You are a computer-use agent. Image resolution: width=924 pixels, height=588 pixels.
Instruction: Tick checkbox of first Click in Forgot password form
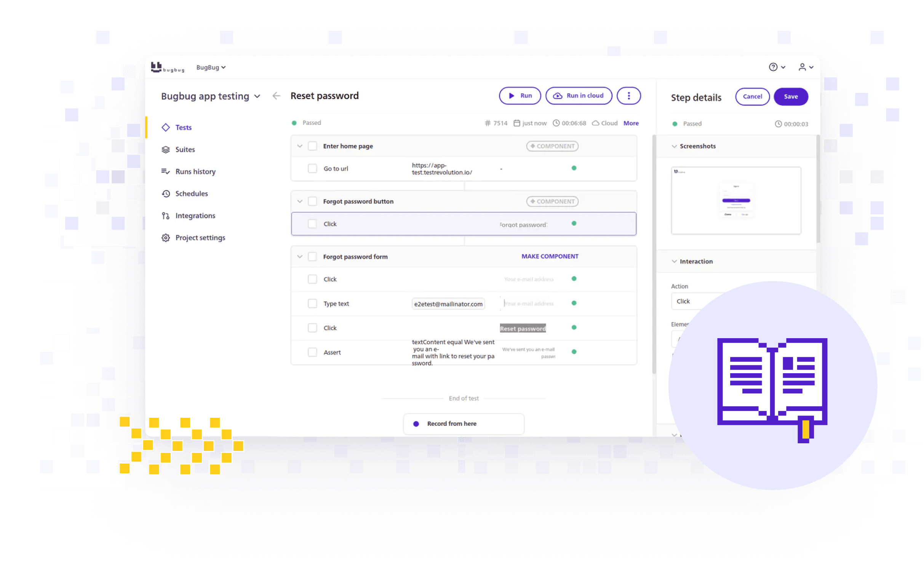tap(312, 279)
